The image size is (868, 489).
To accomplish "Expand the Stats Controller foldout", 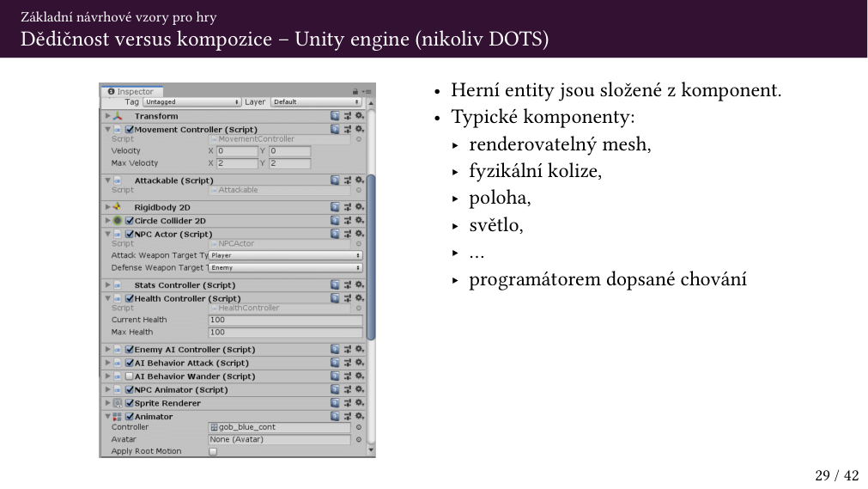I will [x=108, y=285].
